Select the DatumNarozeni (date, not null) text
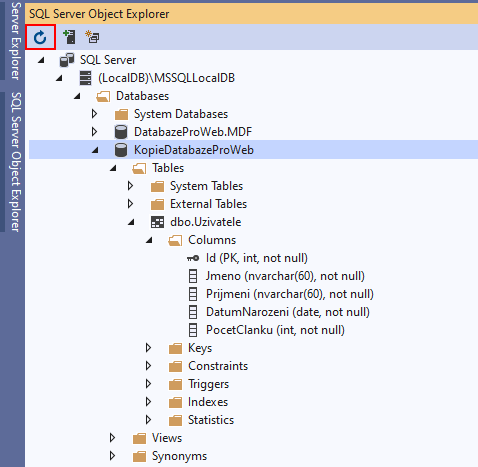Image resolution: width=478 pixels, height=467 pixels. pyautogui.click(x=288, y=312)
